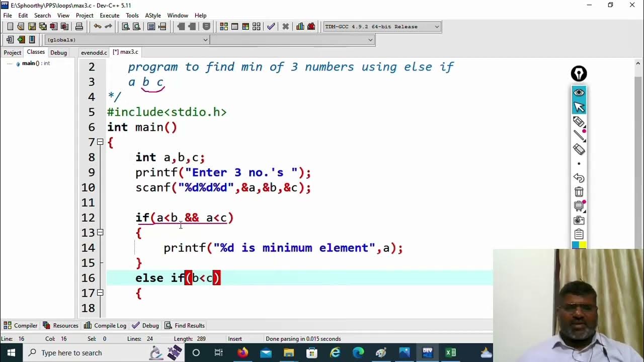The height and width of the screenshot is (362, 644).
Task: Open Find using the magnifier toolbar icon
Action: (x=126, y=27)
